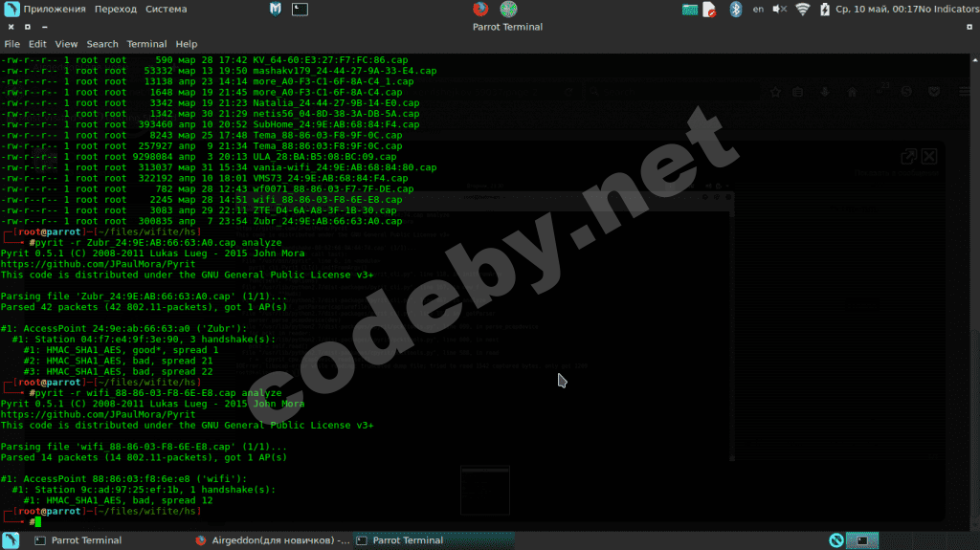980x550 pixels.
Task: Click the Station 9c:ad:97:25:ef:1b line
Action: click(144, 490)
